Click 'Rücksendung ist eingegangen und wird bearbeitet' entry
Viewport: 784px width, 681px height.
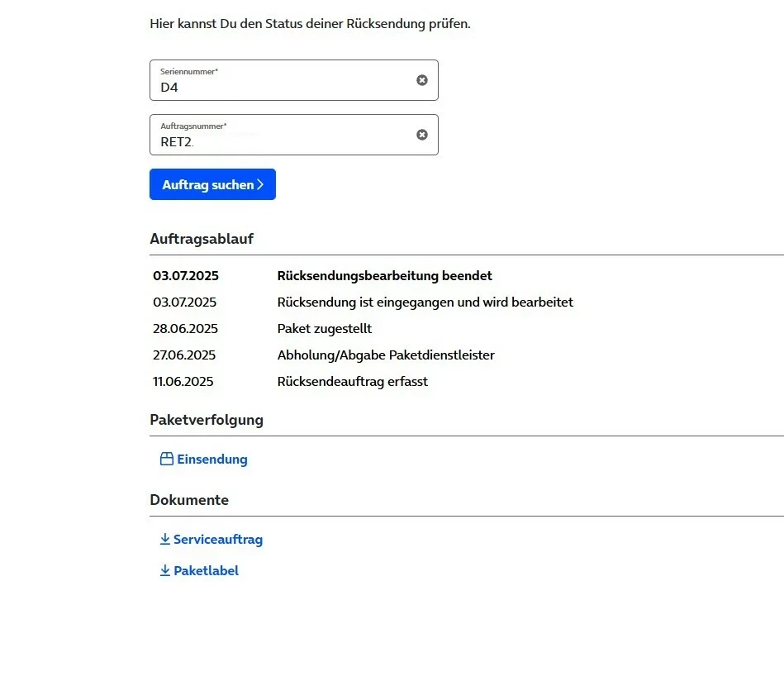[x=425, y=302]
